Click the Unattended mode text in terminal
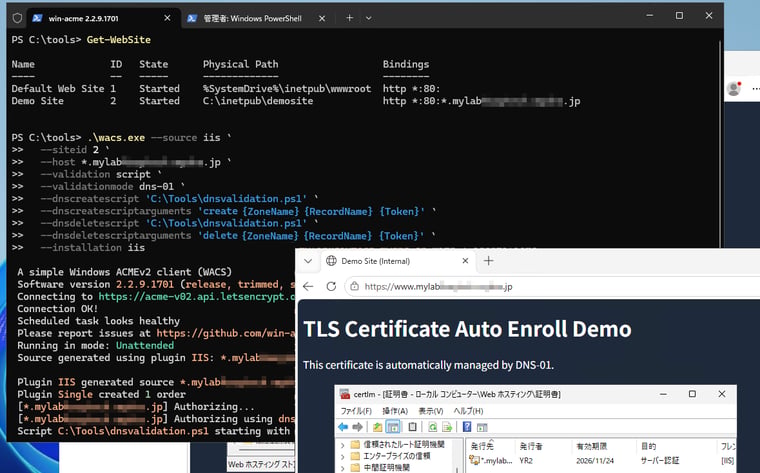The height and width of the screenshot is (473, 760). 144,346
